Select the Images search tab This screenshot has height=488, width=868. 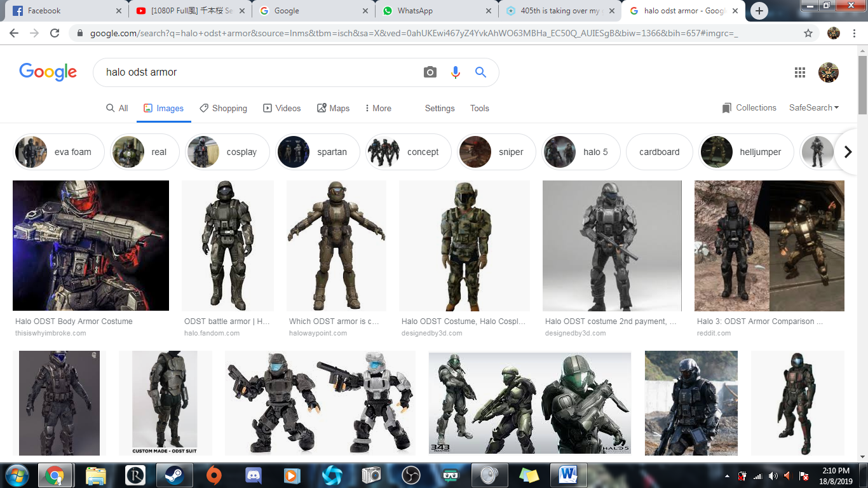(x=164, y=109)
